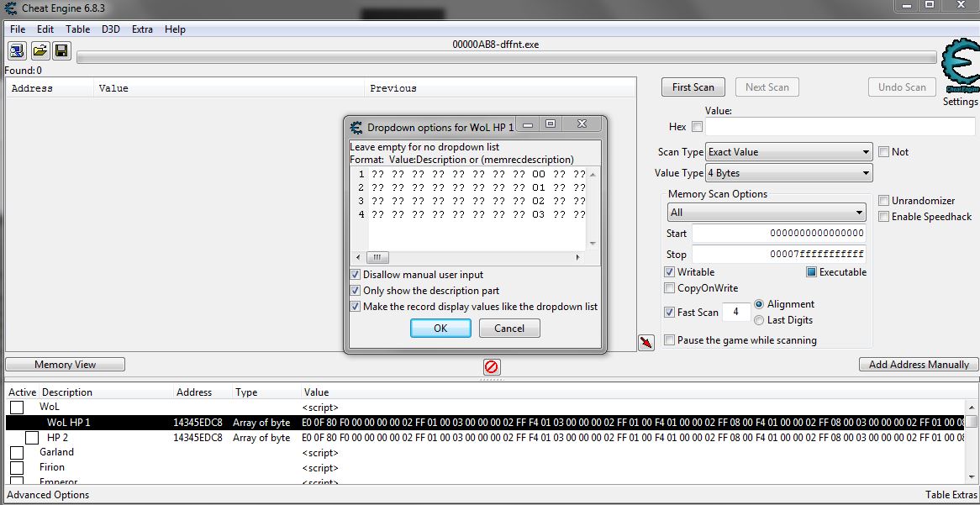Image resolution: width=980 pixels, height=505 pixels.
Task: Click the horizontal scrollbar in dropdown list editor
Action: 471,257
